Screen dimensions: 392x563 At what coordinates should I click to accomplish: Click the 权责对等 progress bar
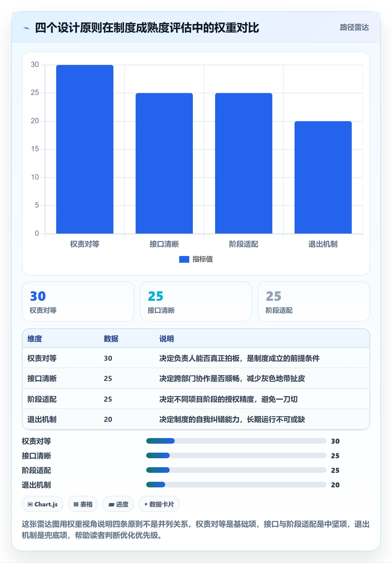(x=236, y=441)
